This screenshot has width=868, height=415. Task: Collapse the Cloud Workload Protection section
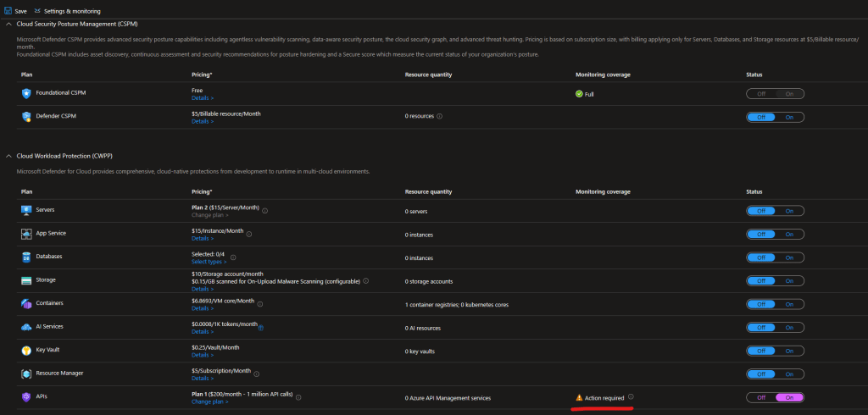pos(8,156)
